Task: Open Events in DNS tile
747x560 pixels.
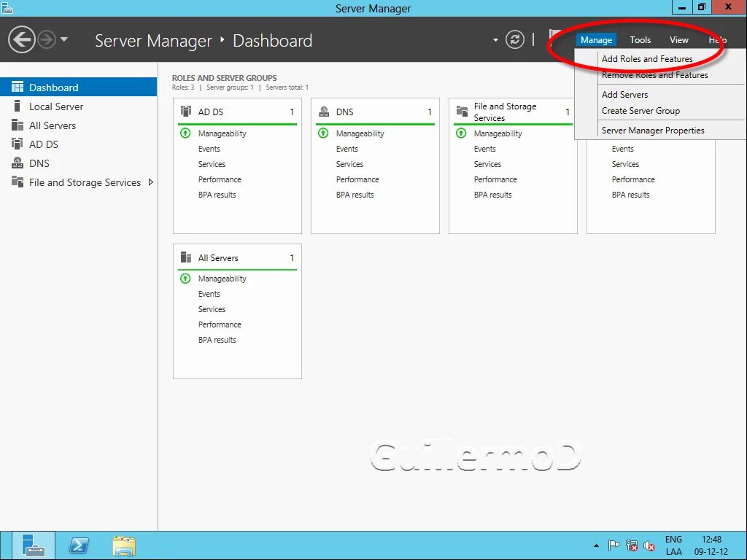Action: [347, 149]
